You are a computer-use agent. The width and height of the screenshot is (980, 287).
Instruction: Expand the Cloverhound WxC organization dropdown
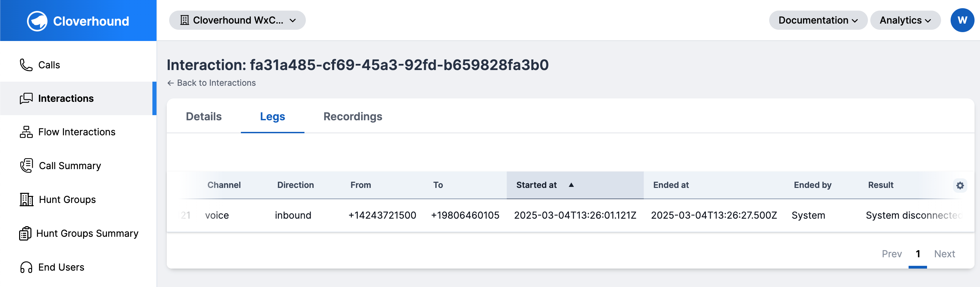[237, 20]
